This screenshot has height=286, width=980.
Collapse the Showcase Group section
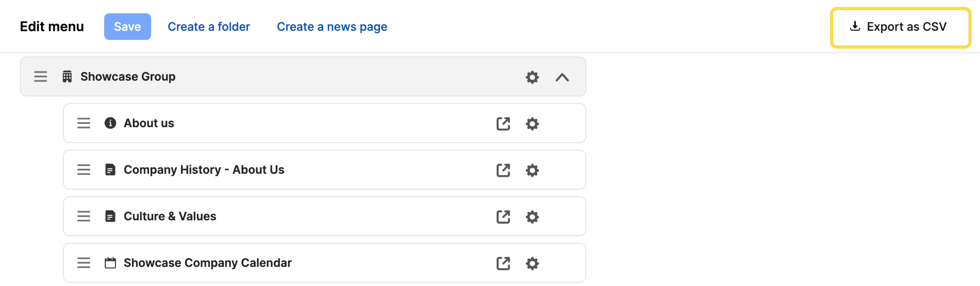coord(562,77)
